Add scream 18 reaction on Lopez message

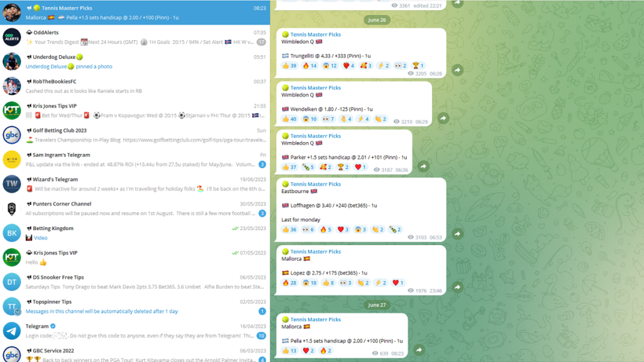point(309,283)
